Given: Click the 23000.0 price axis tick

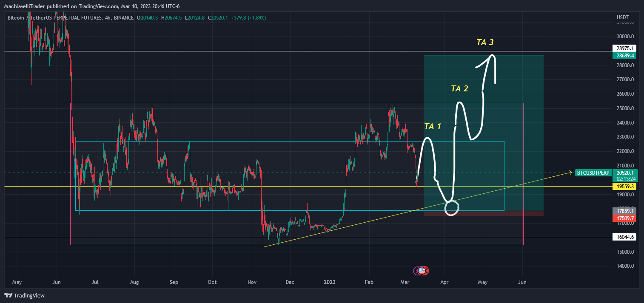Looking at the screenshot, I should point(624,137).
